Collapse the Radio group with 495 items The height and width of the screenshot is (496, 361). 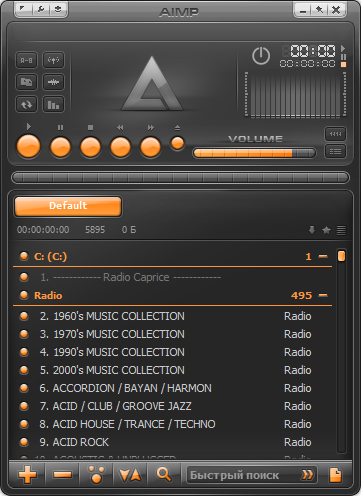coord(323,295)
